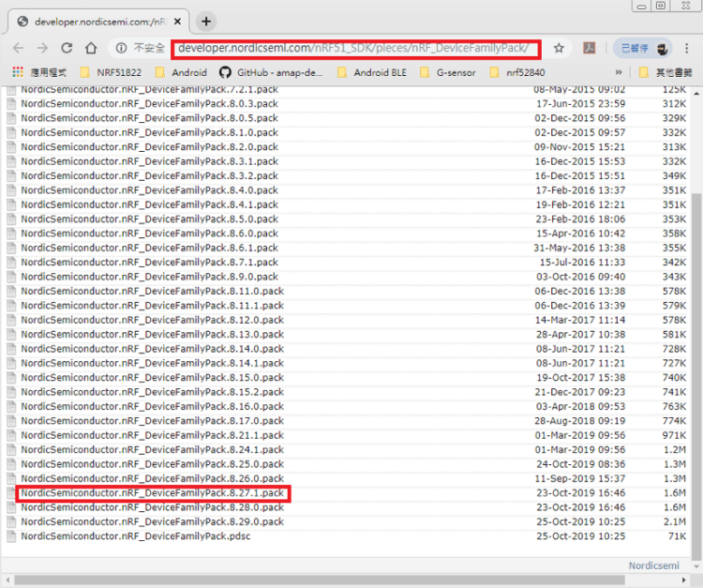Open the PDF extension icon
The image size is (703, 588).
[x=590, y=48]
